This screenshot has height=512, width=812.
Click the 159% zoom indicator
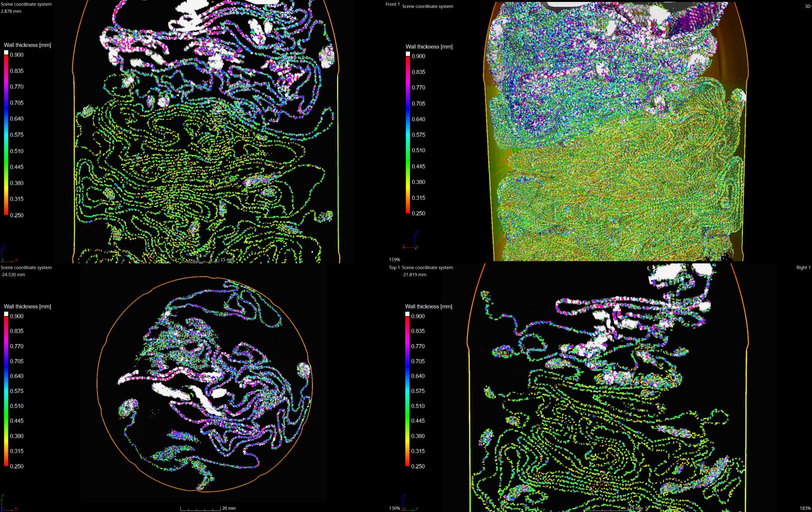(x=394, y=260)
